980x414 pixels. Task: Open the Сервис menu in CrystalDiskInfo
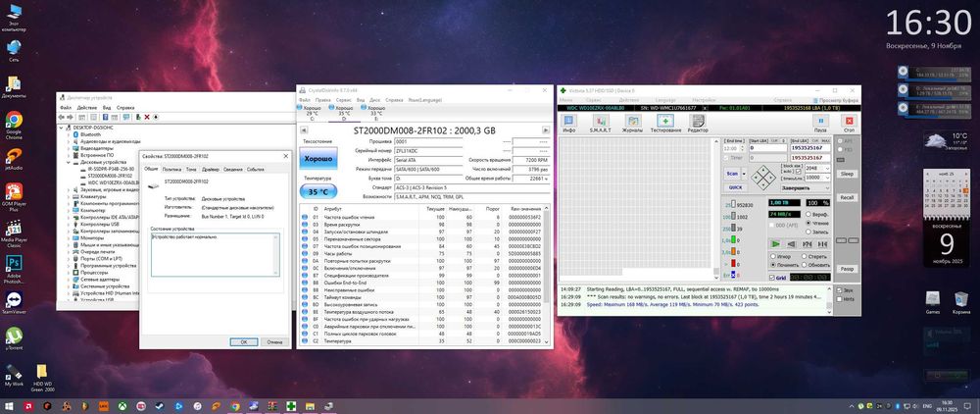(343, 100)
